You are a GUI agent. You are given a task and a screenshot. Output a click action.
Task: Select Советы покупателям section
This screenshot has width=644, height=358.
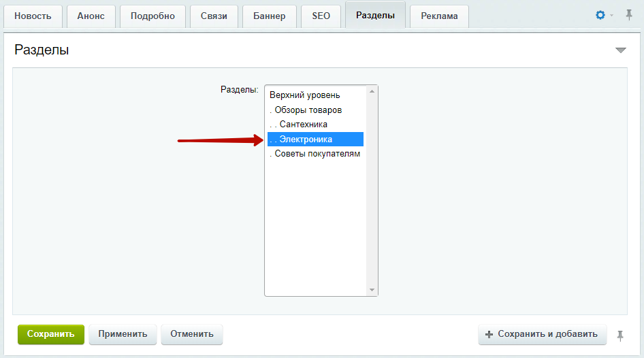coord(315,154)
